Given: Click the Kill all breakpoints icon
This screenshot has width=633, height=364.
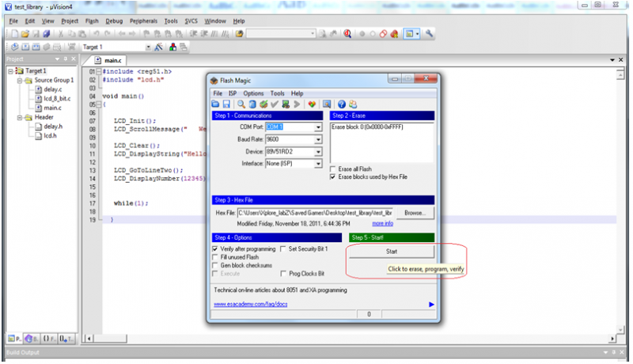Looking at the screenshot, I should 394,34.
